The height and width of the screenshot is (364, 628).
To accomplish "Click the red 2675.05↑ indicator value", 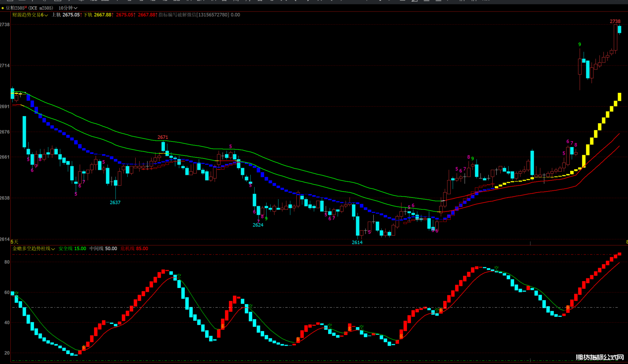I will coord(125,15).
